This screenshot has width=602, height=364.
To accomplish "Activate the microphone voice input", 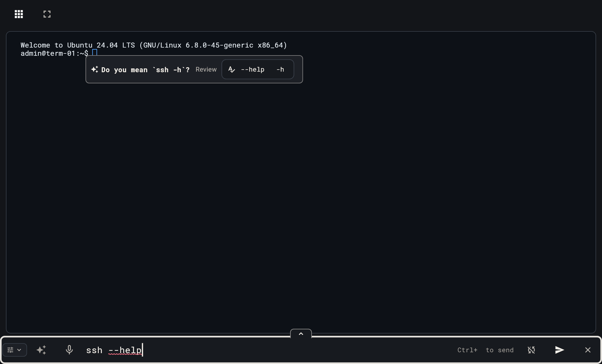I will coord(69,350).
